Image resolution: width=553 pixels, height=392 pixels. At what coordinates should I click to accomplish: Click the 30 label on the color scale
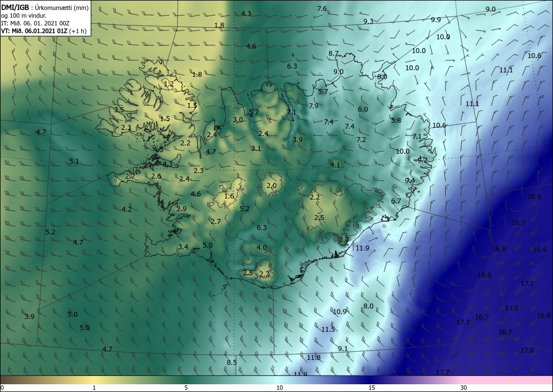(x=464, y=388)
